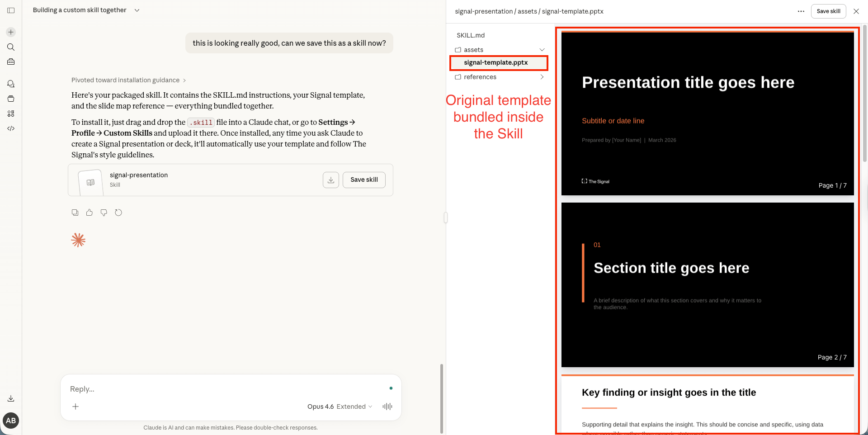This screenshot has width=868, height=435.
Task: Open the projects icon in sidebar
Action: pos(11,99)
